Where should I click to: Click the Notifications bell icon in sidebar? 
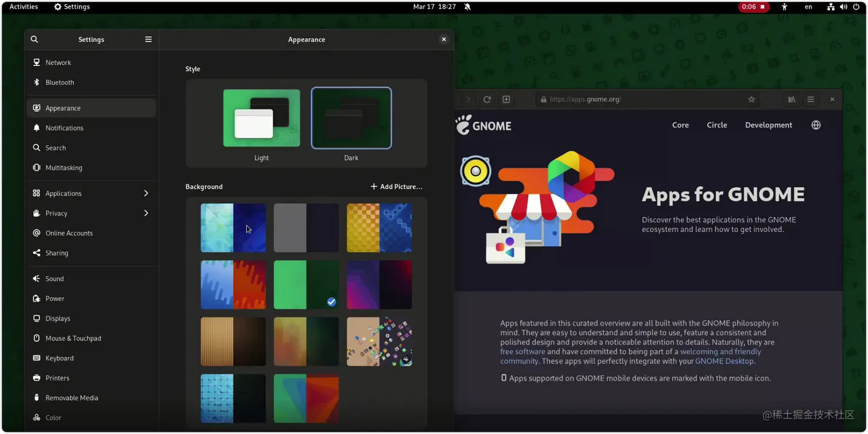click(x=37, y=128)
